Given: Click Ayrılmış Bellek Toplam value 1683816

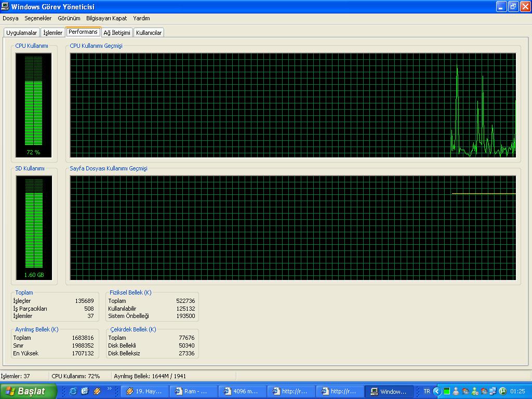Looking at the screenshot, I should pyautogui.click(x=83, y=338).
